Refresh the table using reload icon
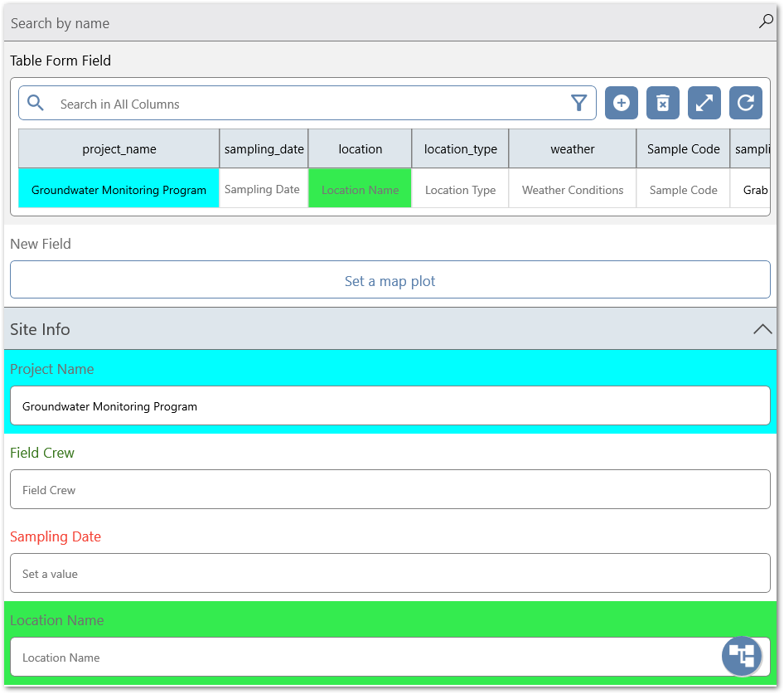The height and width of the screenshot is (694, 784). [x=746, y=103]
